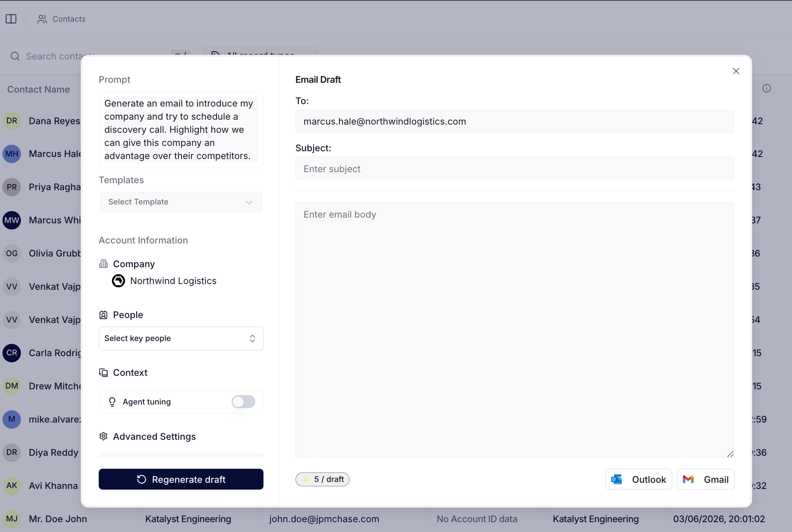Click the Prompt text box
Screen dimensions: 792x532
point(181,130)
